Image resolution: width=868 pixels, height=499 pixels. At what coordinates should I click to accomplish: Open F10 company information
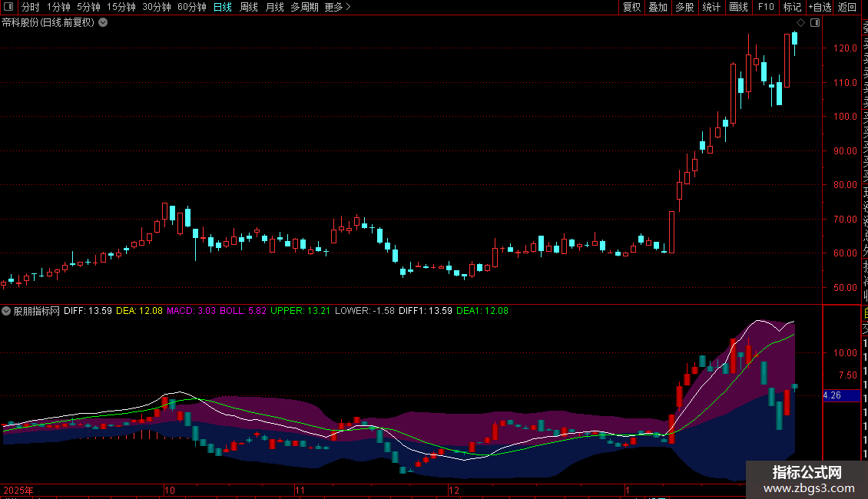pyautogui.click(x=766, y=7)
